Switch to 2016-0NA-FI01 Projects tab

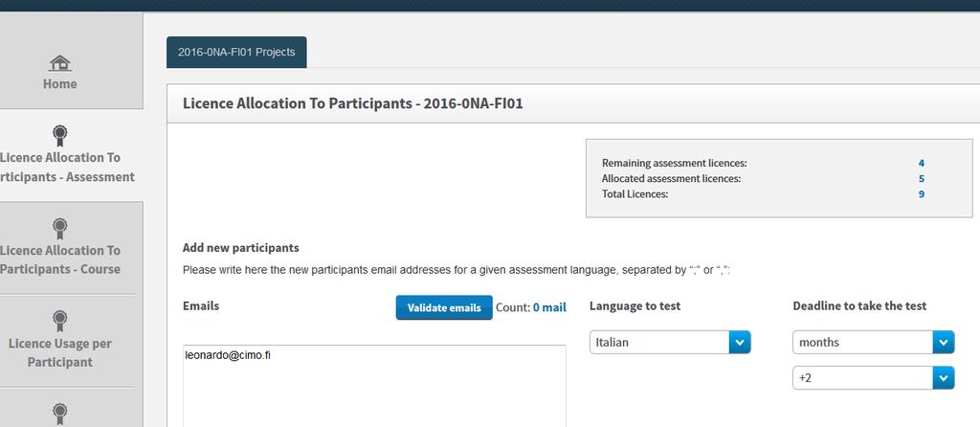point(236,52)
